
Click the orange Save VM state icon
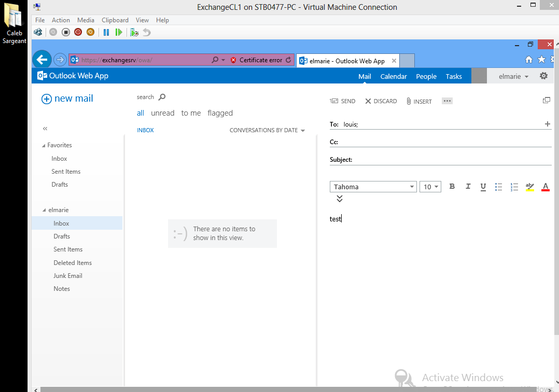(x=91, y=33)
